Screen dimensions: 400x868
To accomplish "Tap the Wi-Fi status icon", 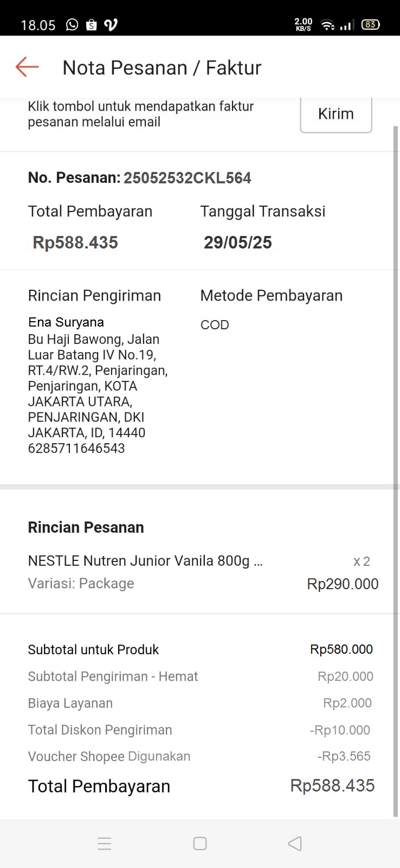I will tap(327, 24).
